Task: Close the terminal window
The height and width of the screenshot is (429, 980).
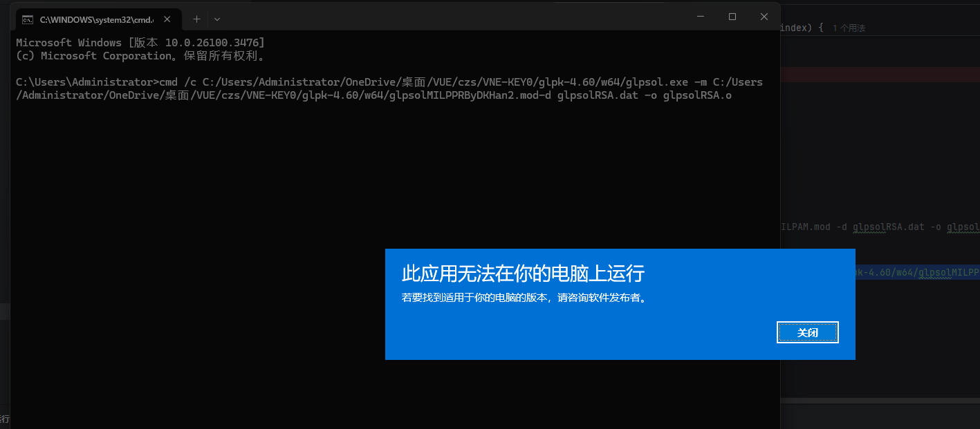Action: point(764,17)
